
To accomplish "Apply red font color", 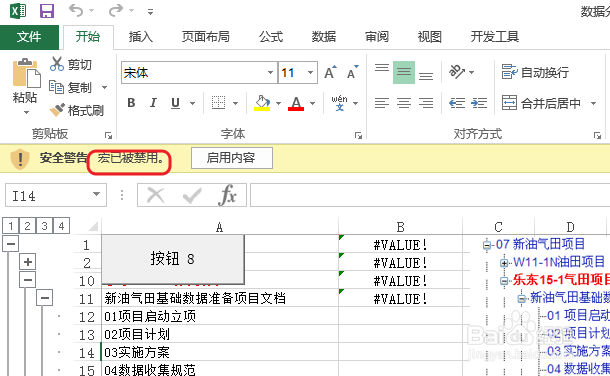I will coord(296,103).
